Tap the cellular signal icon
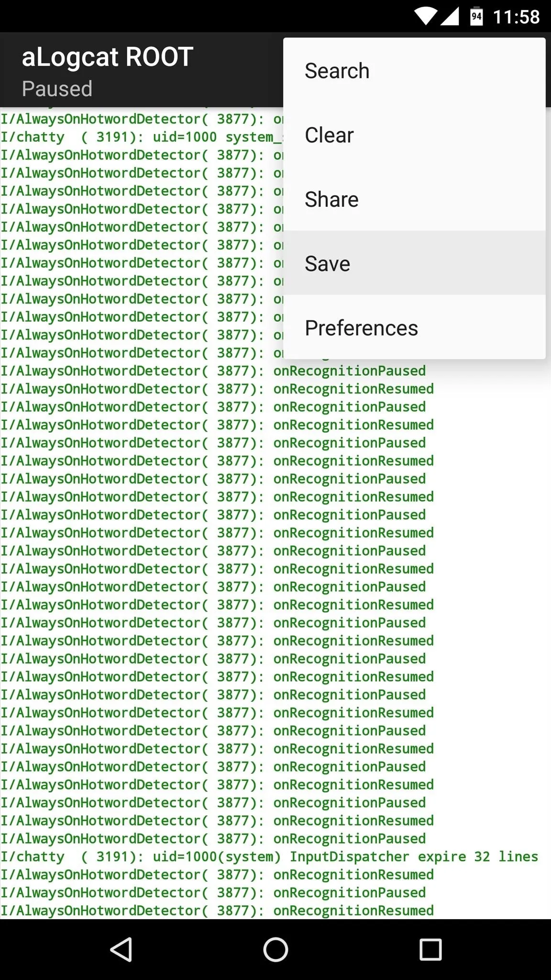 (x=450, y=17)
